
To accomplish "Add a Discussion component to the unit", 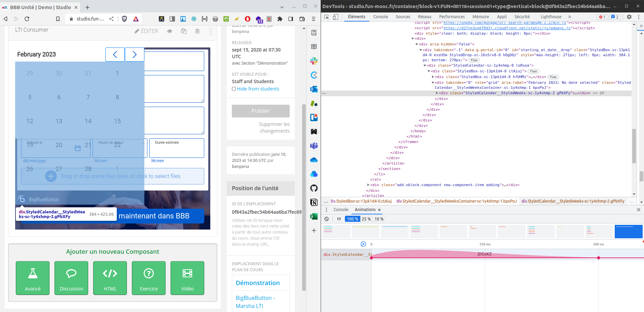I will click(71, 278).
